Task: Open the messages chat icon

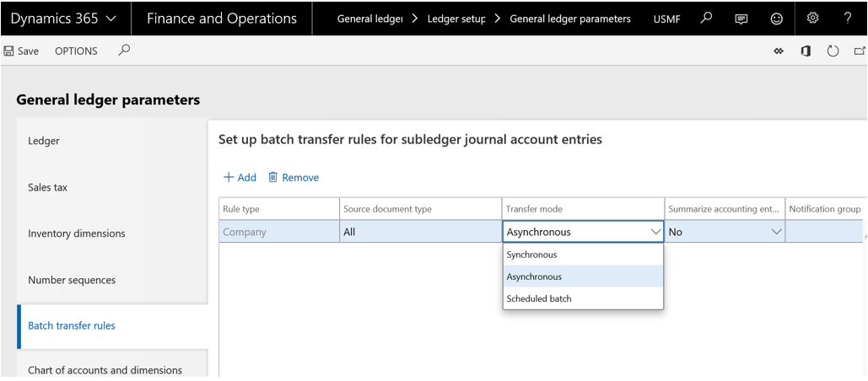Action: [741, 19]
